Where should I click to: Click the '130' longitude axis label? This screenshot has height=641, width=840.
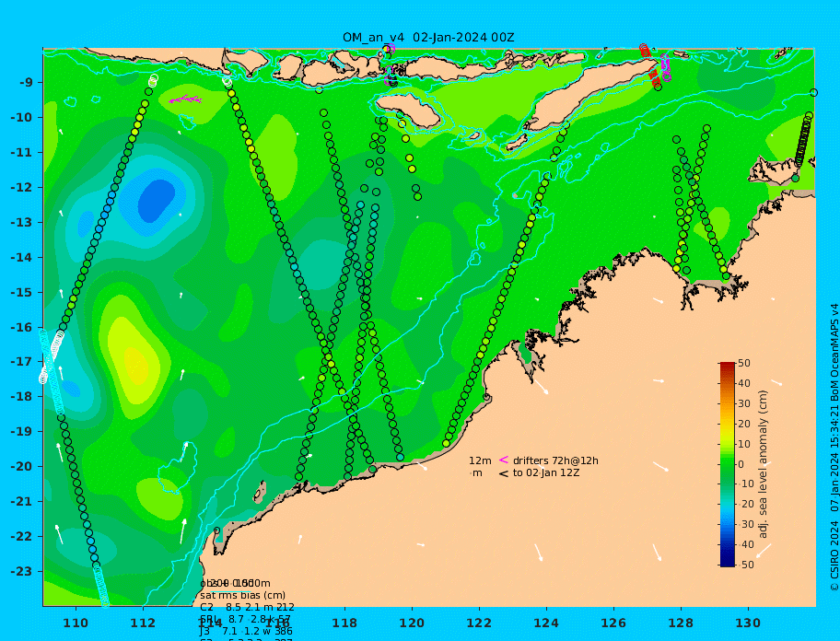tap(748, 624)
